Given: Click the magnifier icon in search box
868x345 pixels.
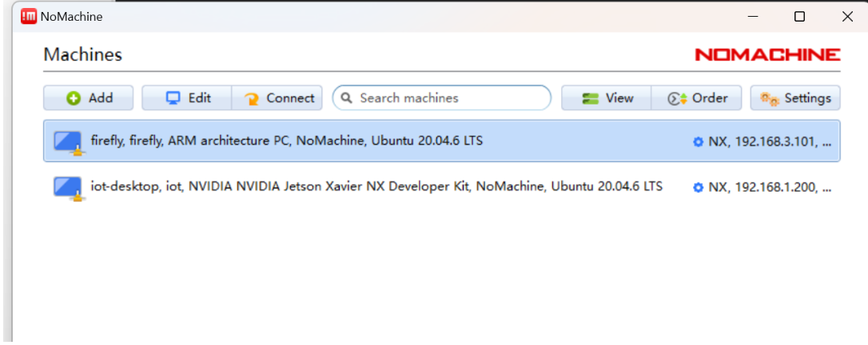Looking at the screenshot, I should pos(347,98).
